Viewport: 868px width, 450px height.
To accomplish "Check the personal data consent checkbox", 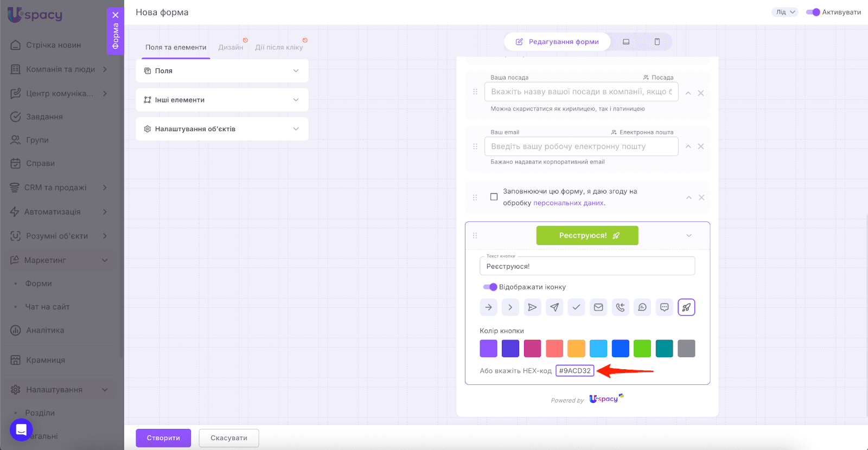I will (x=494, y=197).
